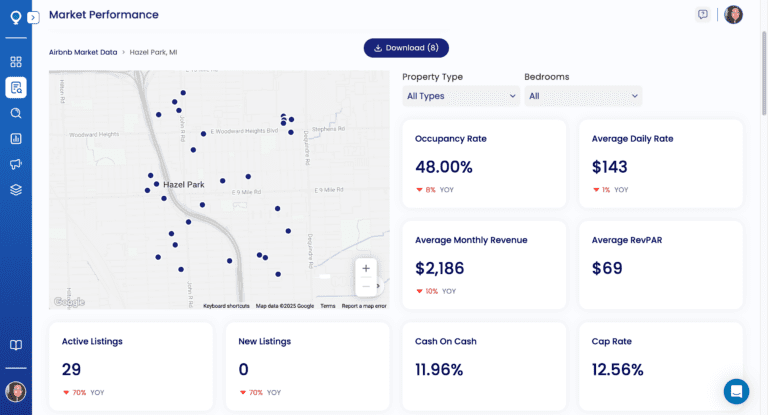The width and height of the screenshot is (768, 415).
Task: Click the Report a map error link
Action: [365, 306]
